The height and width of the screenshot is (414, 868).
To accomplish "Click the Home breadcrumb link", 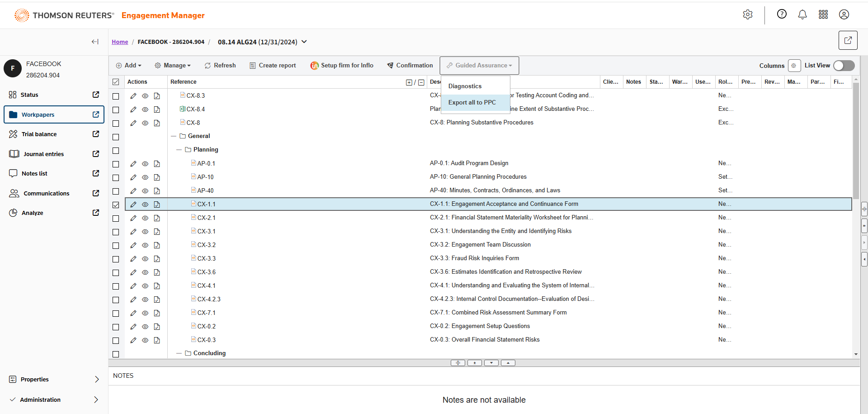I will click(120, 42).
